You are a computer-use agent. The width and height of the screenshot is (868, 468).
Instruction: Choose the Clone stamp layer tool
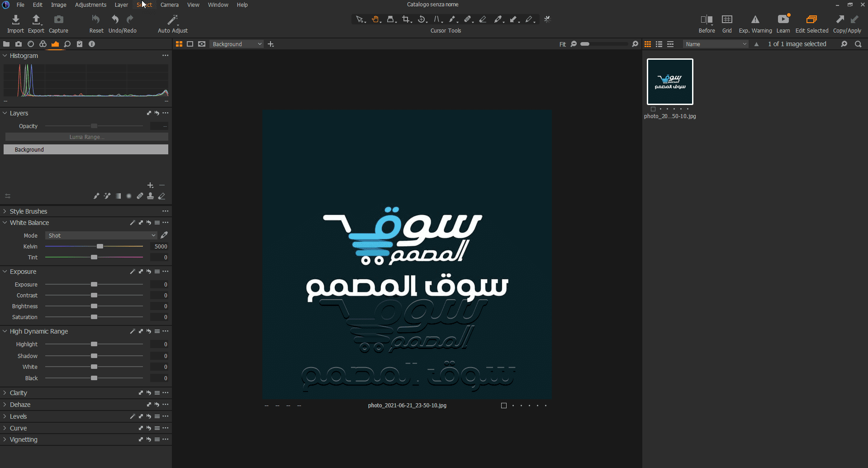(151, 196)
